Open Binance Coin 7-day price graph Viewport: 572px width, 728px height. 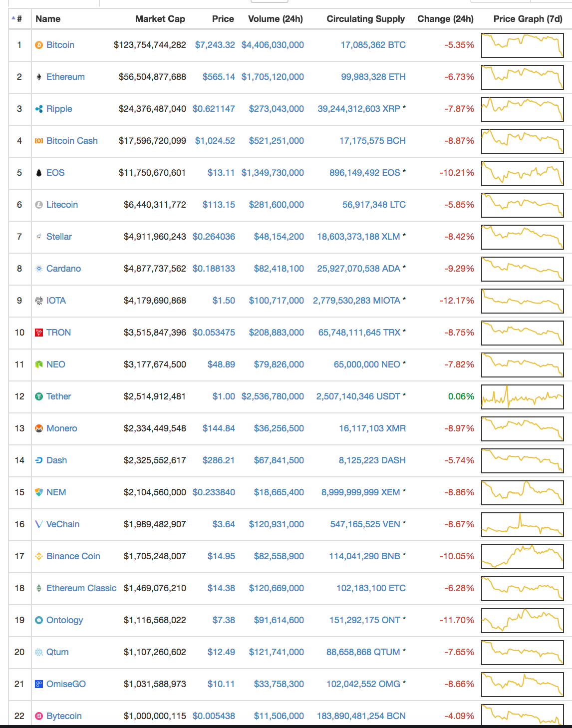coord(523,557)
